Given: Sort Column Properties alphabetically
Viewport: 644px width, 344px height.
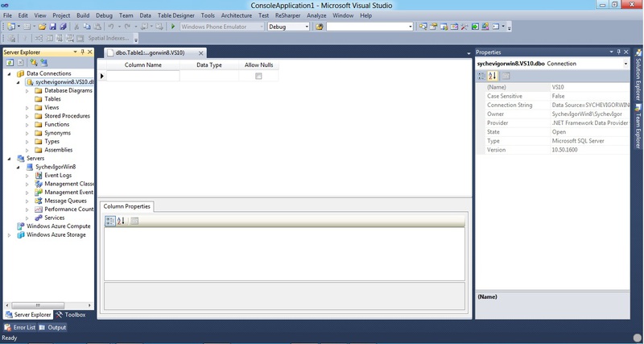Looking at the screenshot, I should (x=121, y=221).
